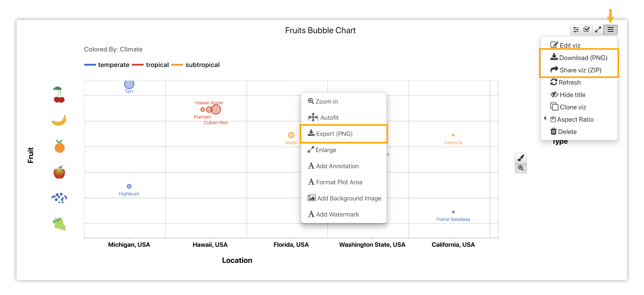Toggle the subtropical legend color swatch
Image resolution: width=644 pixels, height=295 pixels.
[x=177, y=65]
